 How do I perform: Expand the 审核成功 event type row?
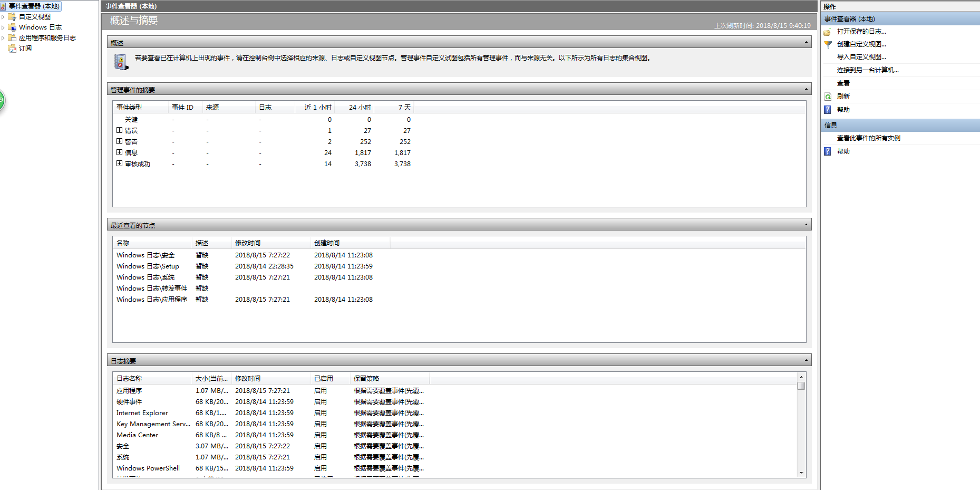point(119,164)
